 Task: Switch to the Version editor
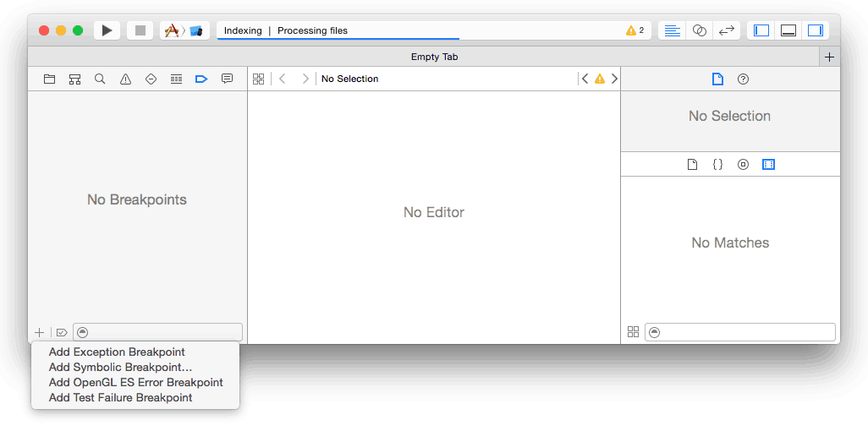coord(726,30)
